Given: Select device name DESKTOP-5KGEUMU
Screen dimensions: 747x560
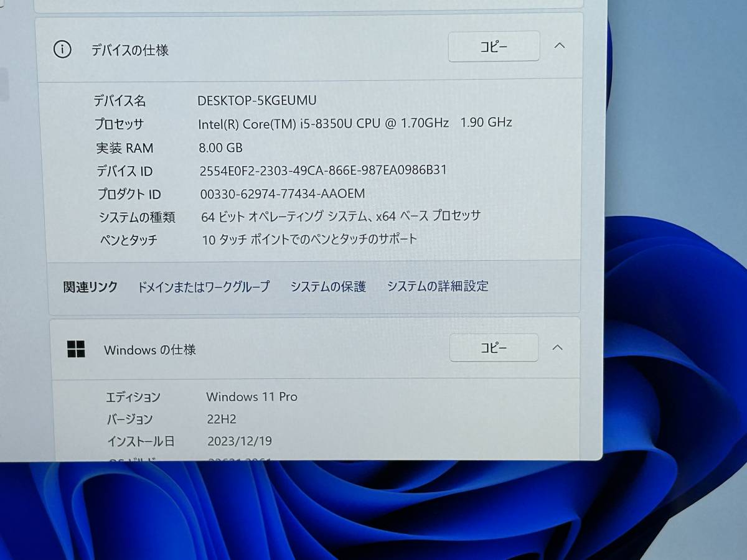Looking at the screenshot, I should pos(257,101).
